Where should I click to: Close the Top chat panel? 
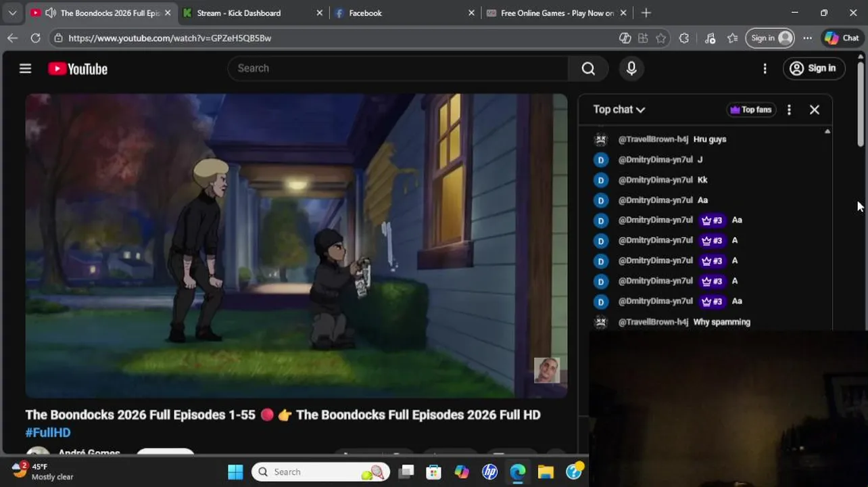(x=815, y=110)
